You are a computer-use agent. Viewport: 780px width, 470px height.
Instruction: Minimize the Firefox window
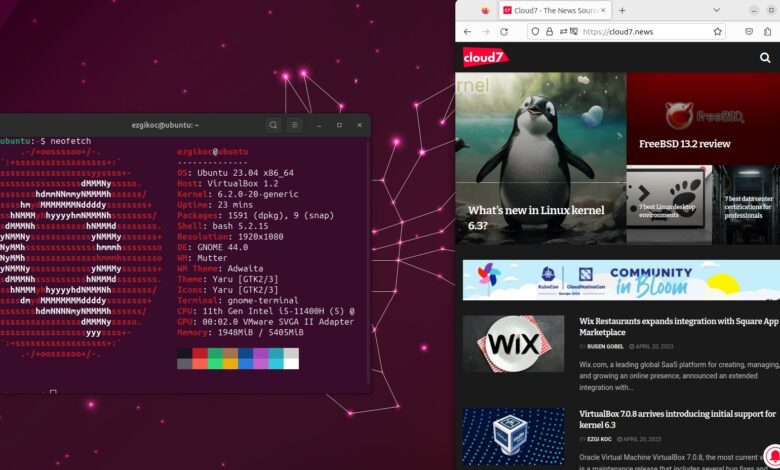[x=754, y=10]
